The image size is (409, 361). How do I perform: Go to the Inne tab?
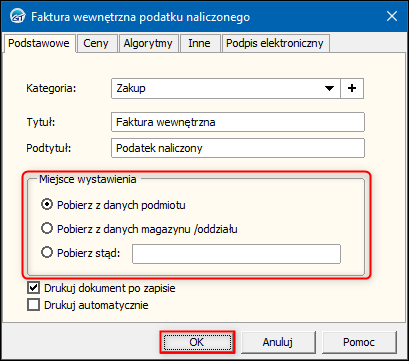[x=199, y=43]
